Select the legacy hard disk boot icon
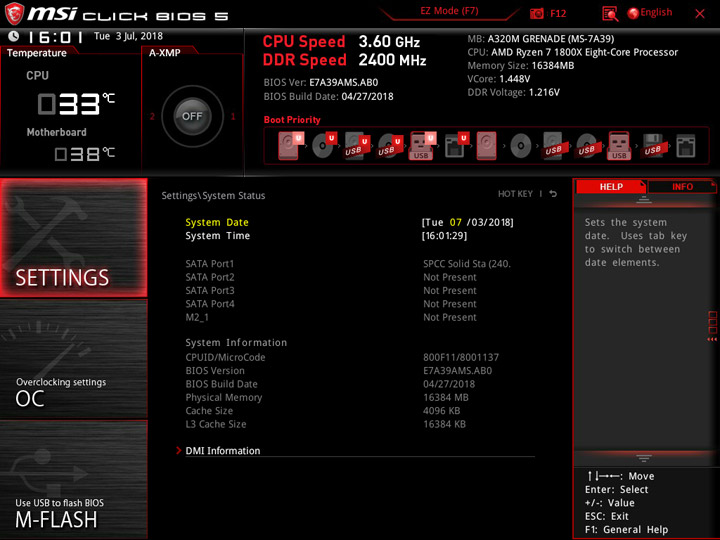This screenshot has height=540, width=720. tap(486, 146)
